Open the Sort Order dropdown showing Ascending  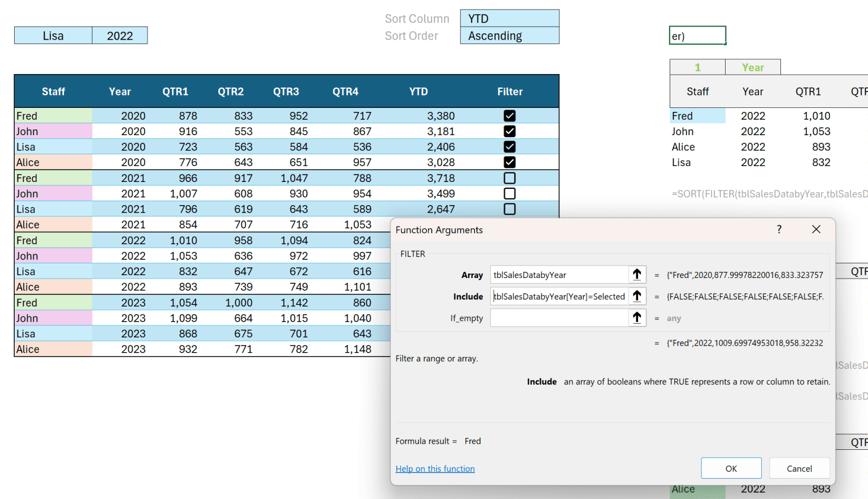coord(509,36)
